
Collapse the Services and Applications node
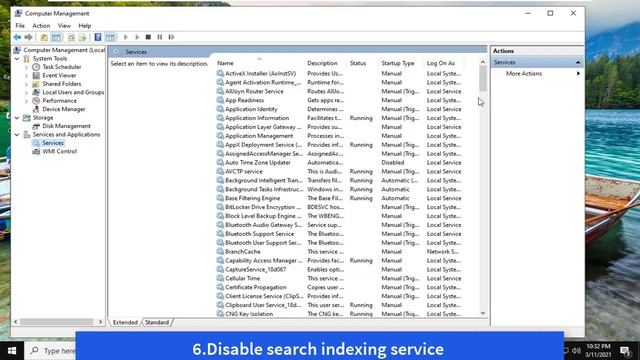point(17,135)
